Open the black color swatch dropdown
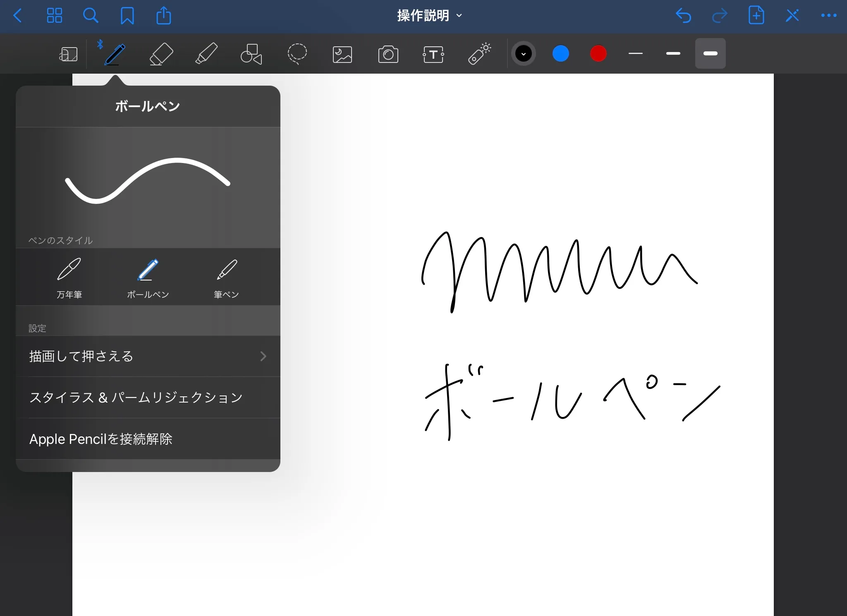The image size is (847, 616). point(524,54)
